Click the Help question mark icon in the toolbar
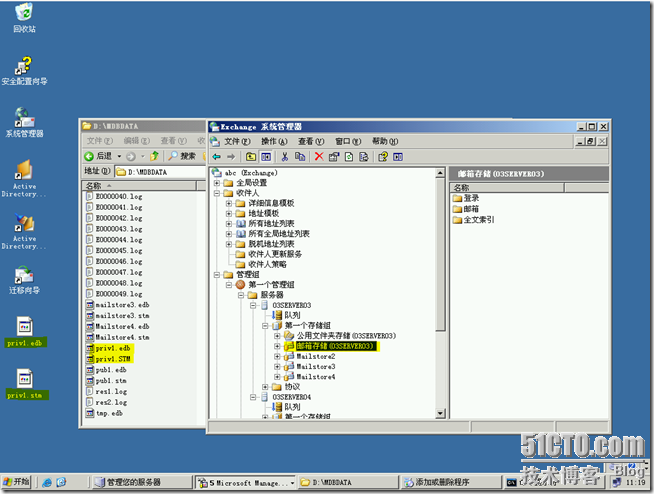Viewport: 654px width, 494px height. coord(383,157)
